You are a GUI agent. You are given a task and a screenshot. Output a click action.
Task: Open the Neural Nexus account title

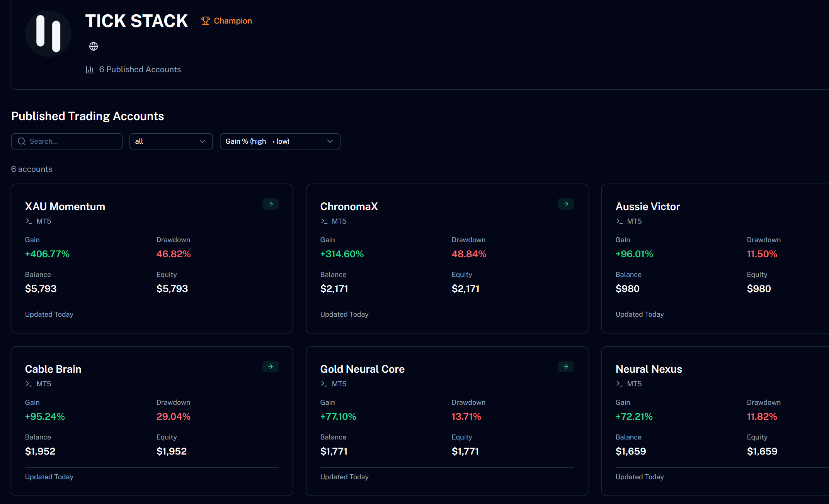[649, 369]
